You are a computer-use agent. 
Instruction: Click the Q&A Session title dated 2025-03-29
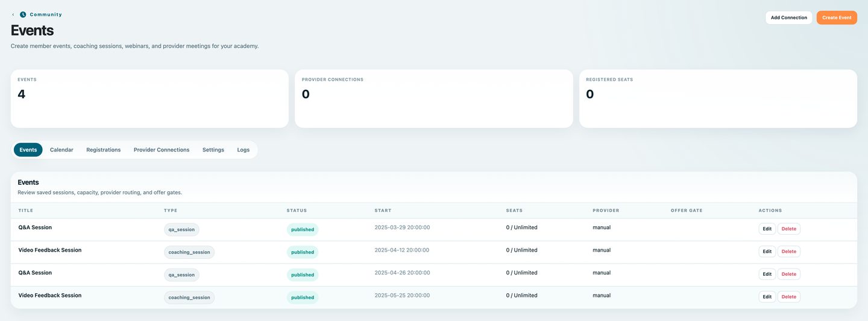(x=35, y=227)
